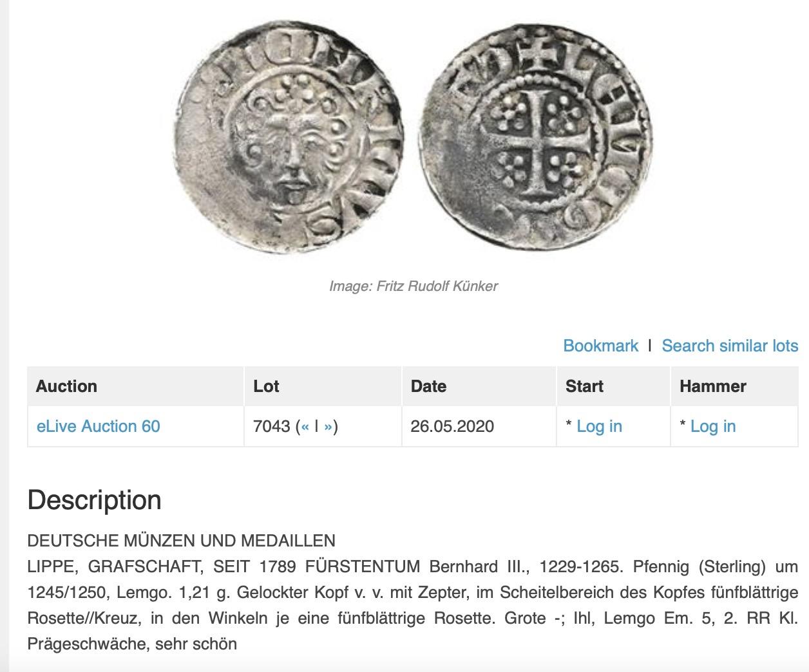Click the Lot column header
Image resolution: width=809 pixels, height=672 pixels.
click(x=323, y=386)
